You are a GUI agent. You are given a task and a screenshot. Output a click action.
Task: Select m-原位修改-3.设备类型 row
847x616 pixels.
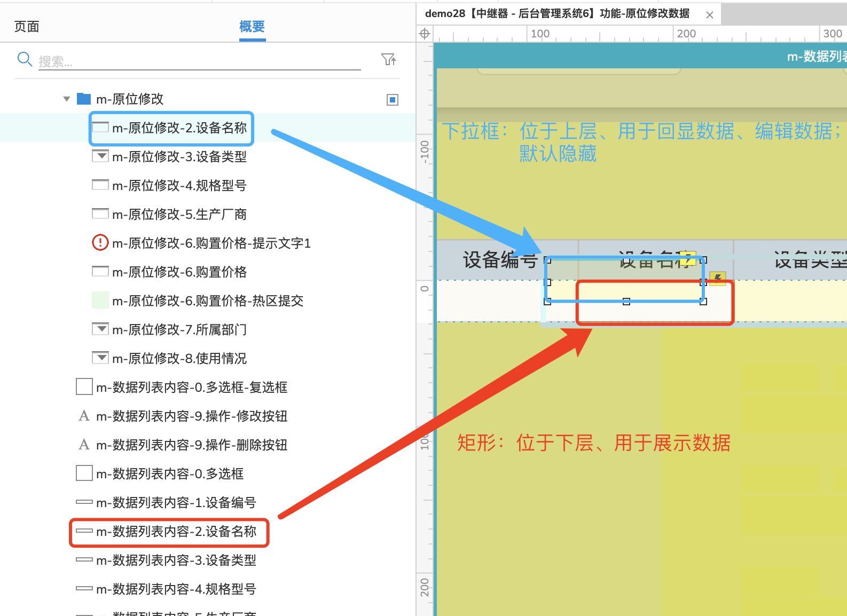tap(208, 157)
